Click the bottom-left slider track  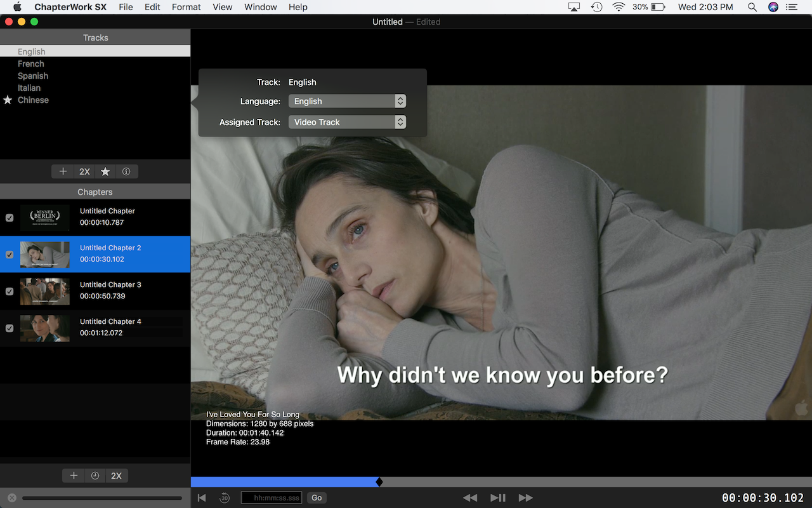click(102, 498)
